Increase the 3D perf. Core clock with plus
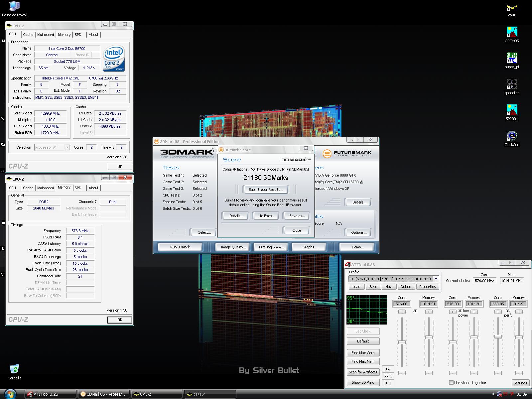The height and width of the screenshot is (399, 532). pos(498,312)
